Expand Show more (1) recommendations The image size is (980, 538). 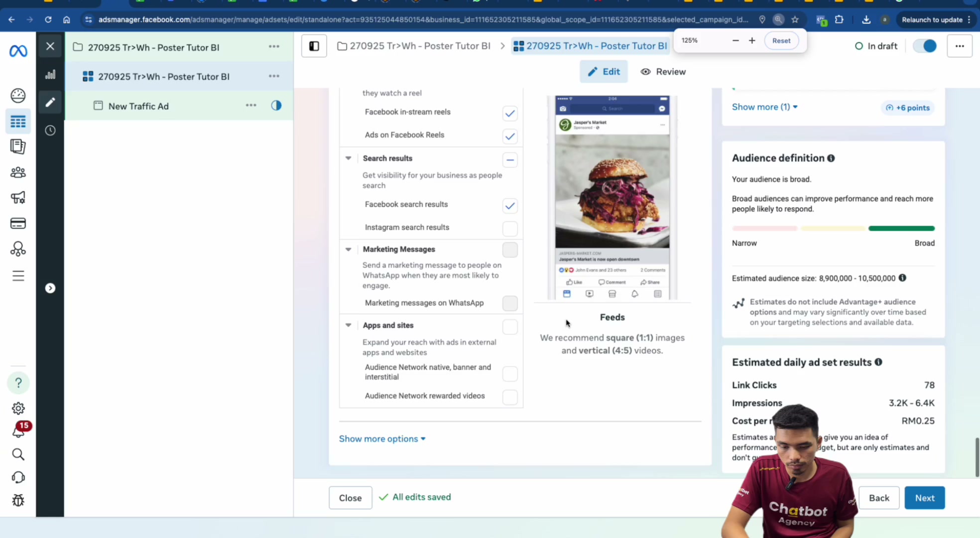[764, 107]
